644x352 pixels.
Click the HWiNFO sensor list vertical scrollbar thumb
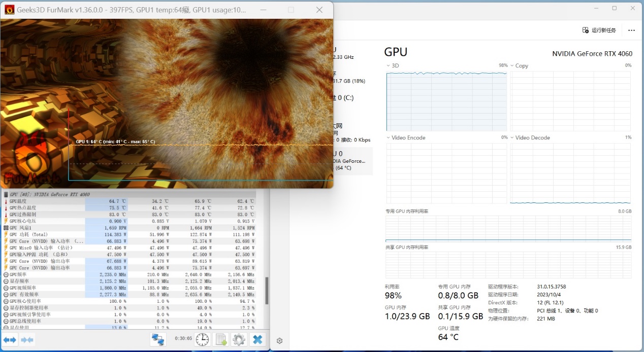(x=267, y=291)
